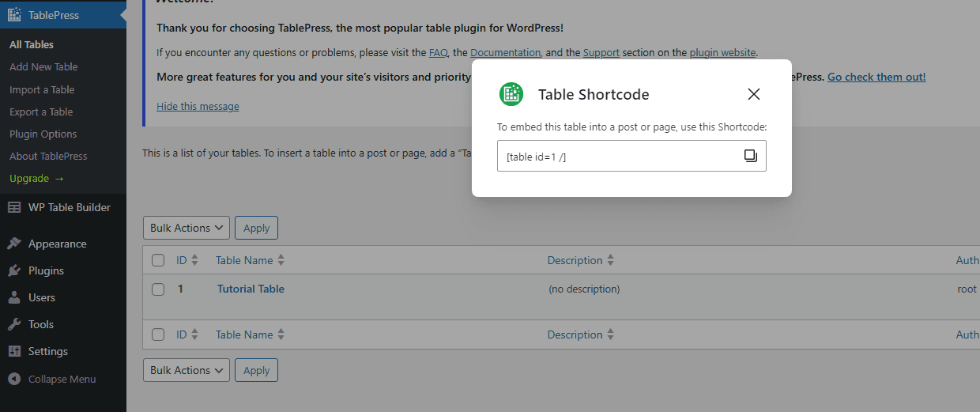Click the Appearance brush icon
The width and height of the screenshot is (980, 412).
pyautogui.click(x=14, y=244)
